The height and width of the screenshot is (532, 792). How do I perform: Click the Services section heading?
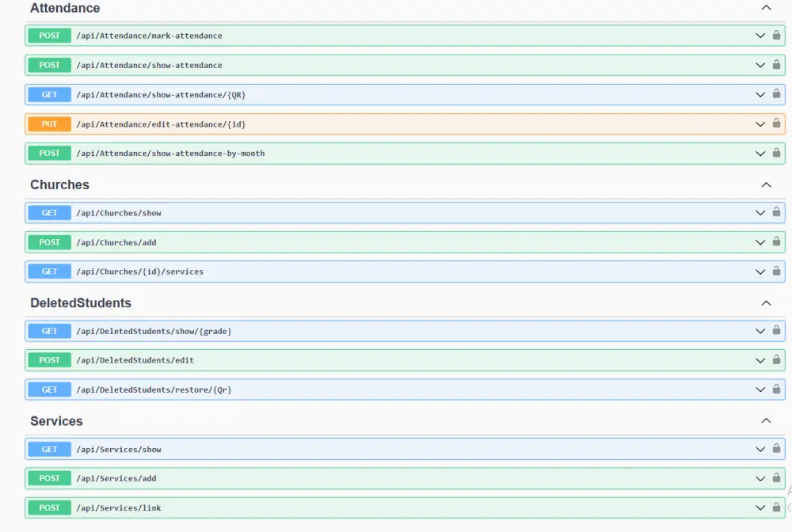click(55, 421)
